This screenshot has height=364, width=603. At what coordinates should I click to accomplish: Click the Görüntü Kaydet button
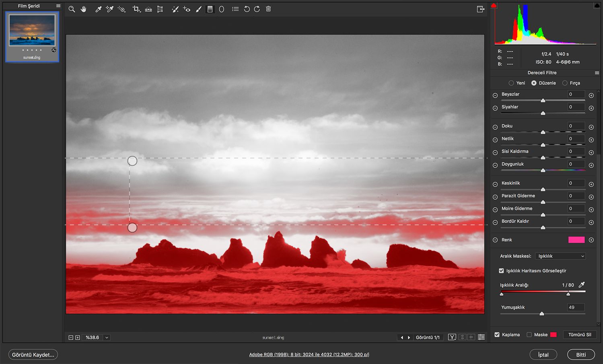tap(33, 355)
